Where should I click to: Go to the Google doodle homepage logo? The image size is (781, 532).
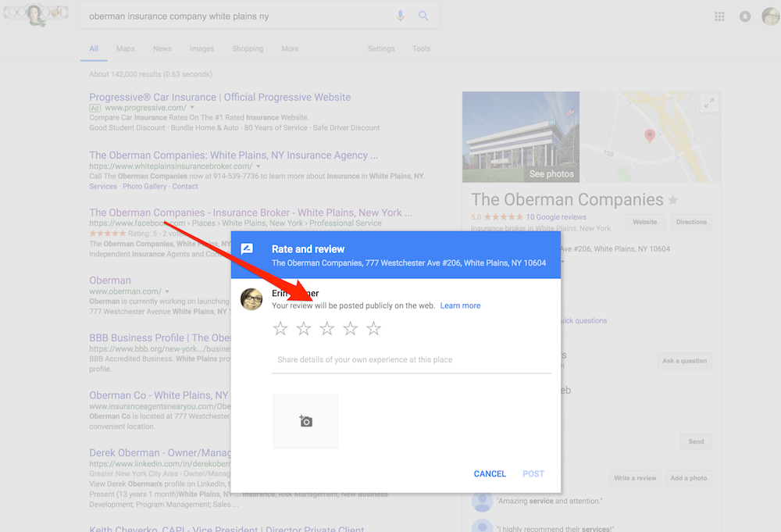(x=36, y=14)
